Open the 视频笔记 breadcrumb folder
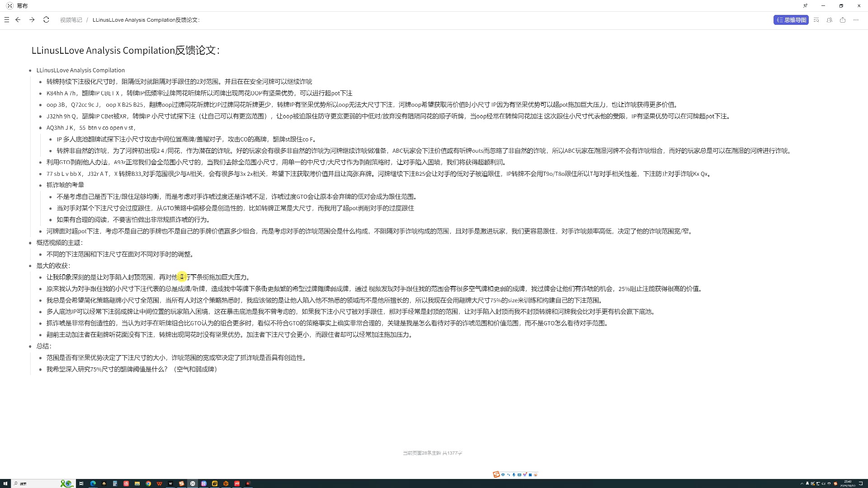This screenshot has height=488, width=868. pos(71,20)
